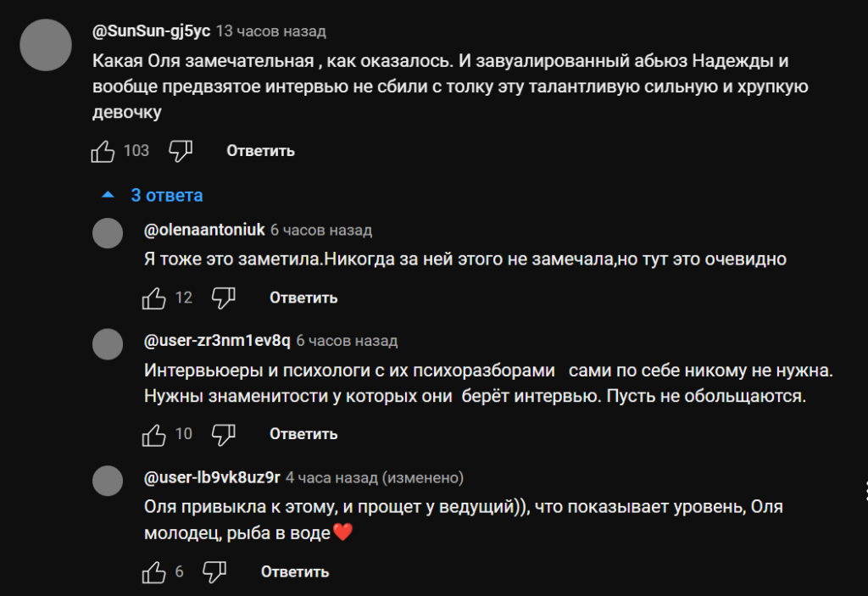
Task: Like @olenaantoniuk's reply
Action: coord(155,298)
